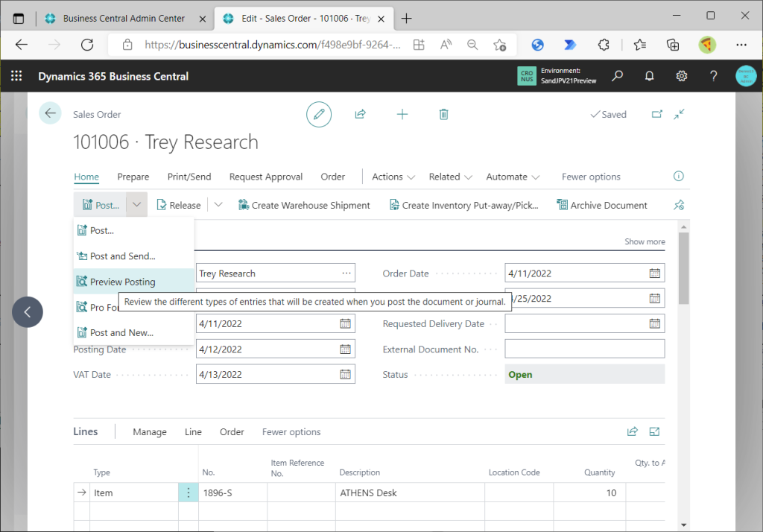Open the Manage menu in Lines
Screen dimensions: 763x532
(150, 431)
